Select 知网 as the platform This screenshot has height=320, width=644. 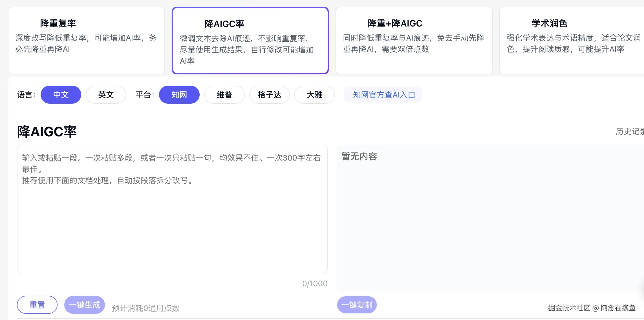tap(179, 95)
